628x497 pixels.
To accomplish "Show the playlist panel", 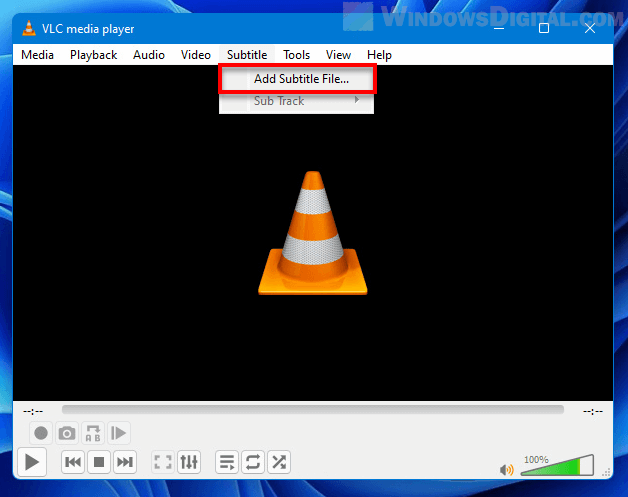I will point(227,462).
